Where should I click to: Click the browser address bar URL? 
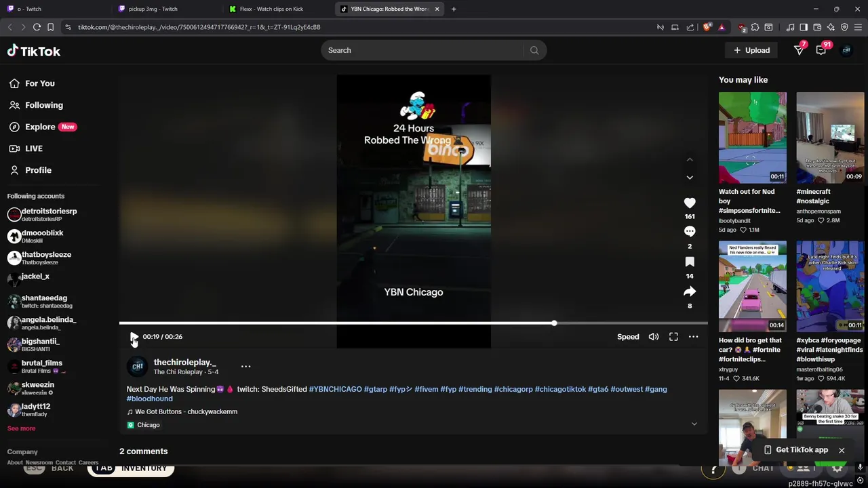pos(199,27)
